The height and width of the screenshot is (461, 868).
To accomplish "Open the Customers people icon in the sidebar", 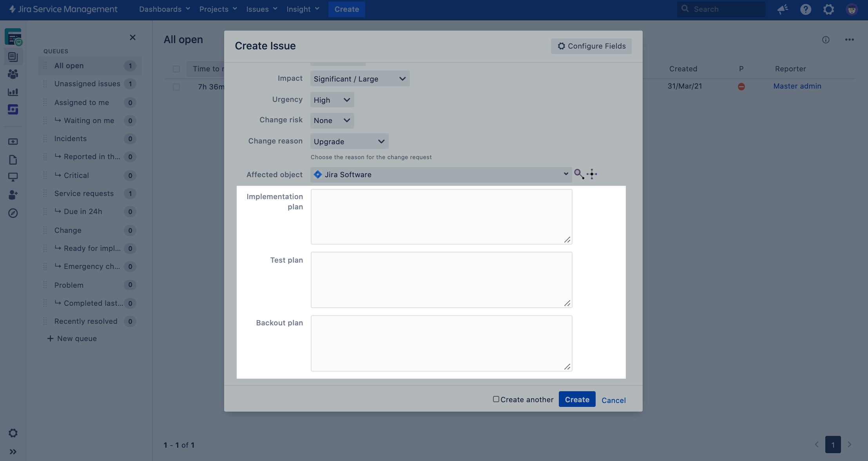I will coord(13,74).
